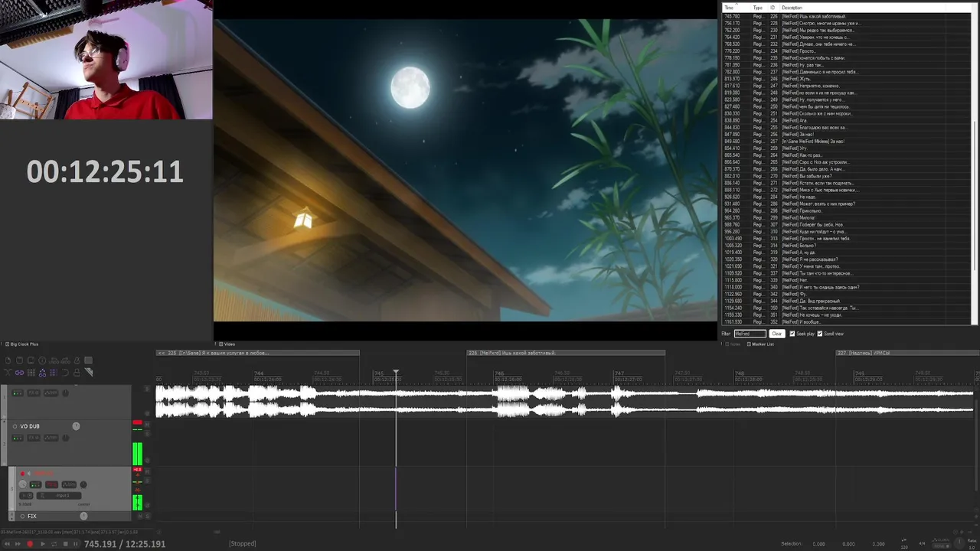The width and height of the screenshot is (980, 551).
Task: Click the video preview frame
Action: click(x=465, y=170)
